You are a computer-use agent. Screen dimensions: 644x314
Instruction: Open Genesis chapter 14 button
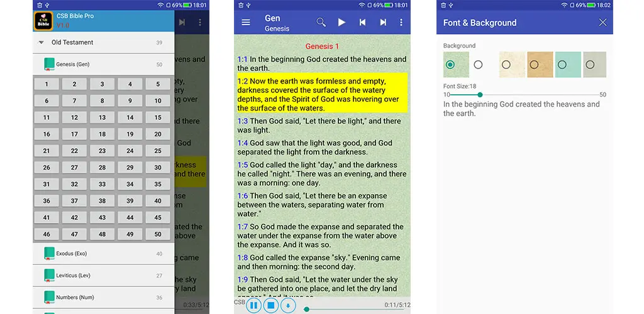(x=130, y=117)
